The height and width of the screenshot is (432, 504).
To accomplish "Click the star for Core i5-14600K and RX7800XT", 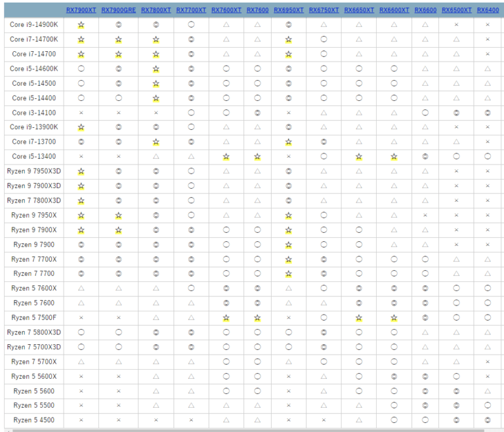I will (x=156, y=69).
